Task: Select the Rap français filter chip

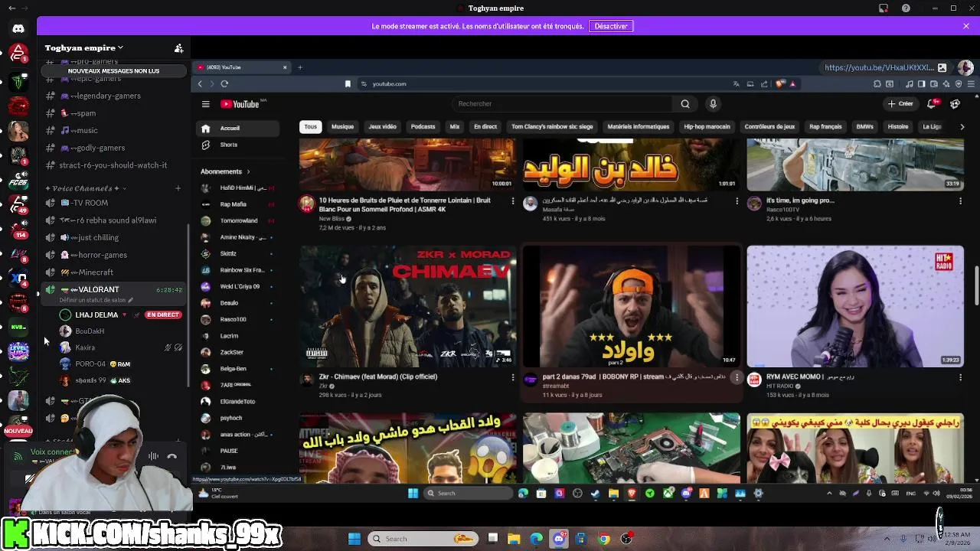Action: (825, 127)
